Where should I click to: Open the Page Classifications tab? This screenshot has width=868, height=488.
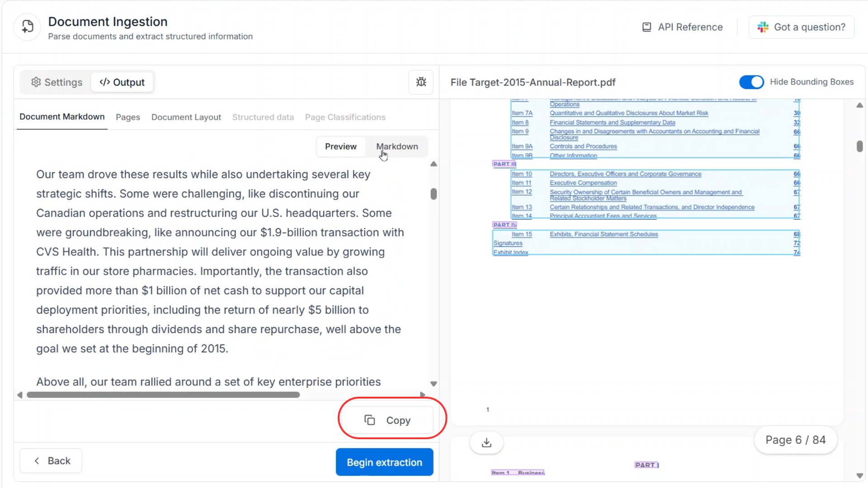click(345, 117)
